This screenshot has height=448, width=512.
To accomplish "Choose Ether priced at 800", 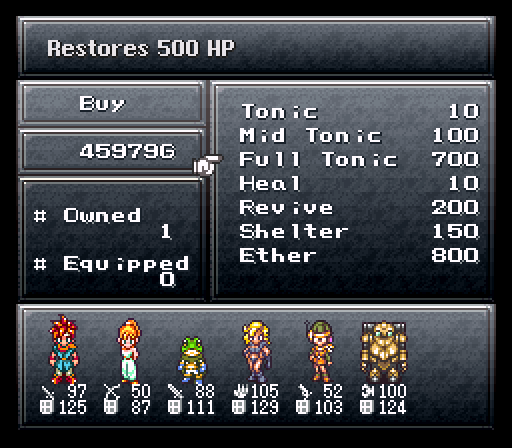I will (x=360, y=255).
